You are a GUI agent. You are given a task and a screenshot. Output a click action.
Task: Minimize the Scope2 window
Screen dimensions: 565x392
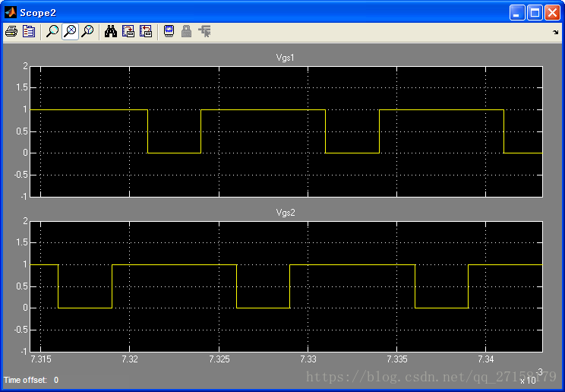(517, 13)
